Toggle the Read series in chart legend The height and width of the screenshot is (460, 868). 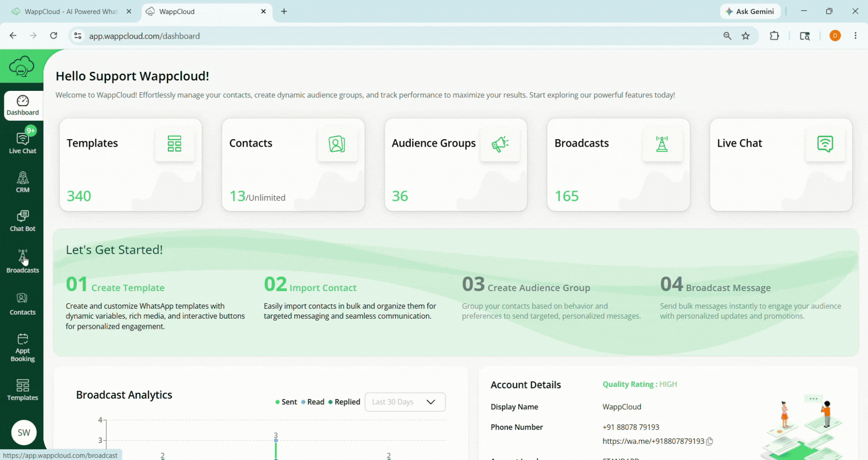[x=313, y=402]
